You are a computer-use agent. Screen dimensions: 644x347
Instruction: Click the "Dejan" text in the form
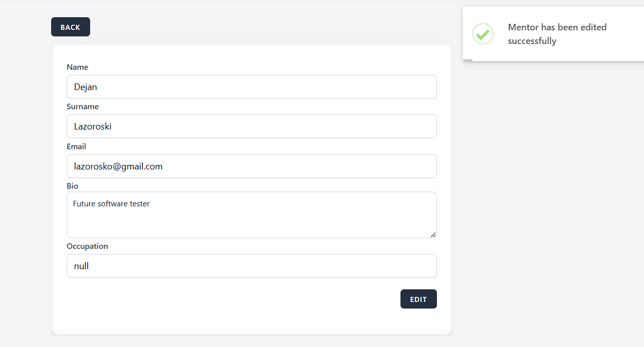point(86,87)
